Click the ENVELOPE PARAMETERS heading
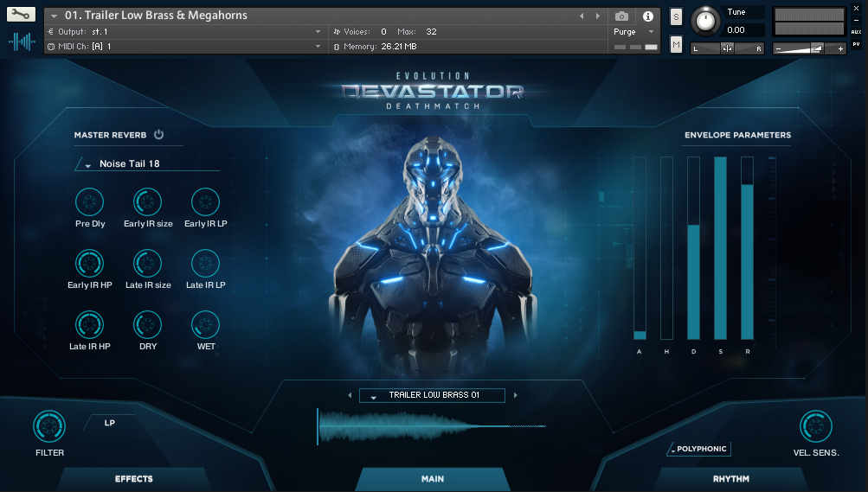The height and width of the screenshot is (492, 868). click(737, 135)
